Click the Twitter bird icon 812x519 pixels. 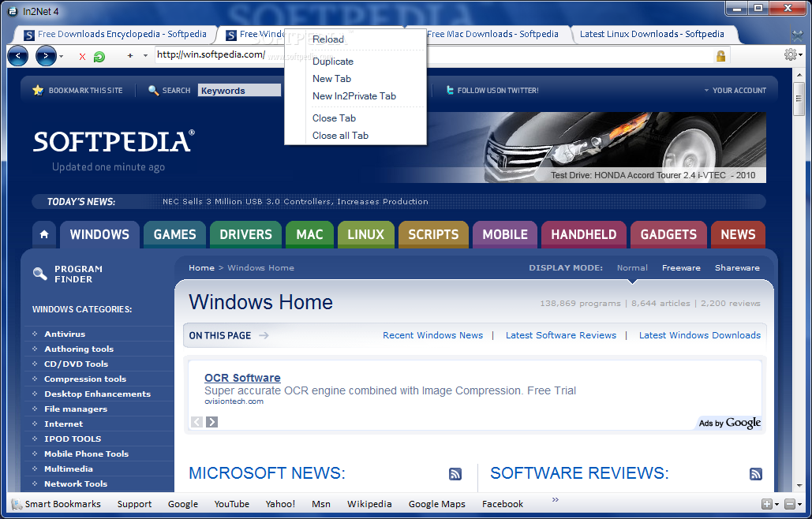(450, 90)
